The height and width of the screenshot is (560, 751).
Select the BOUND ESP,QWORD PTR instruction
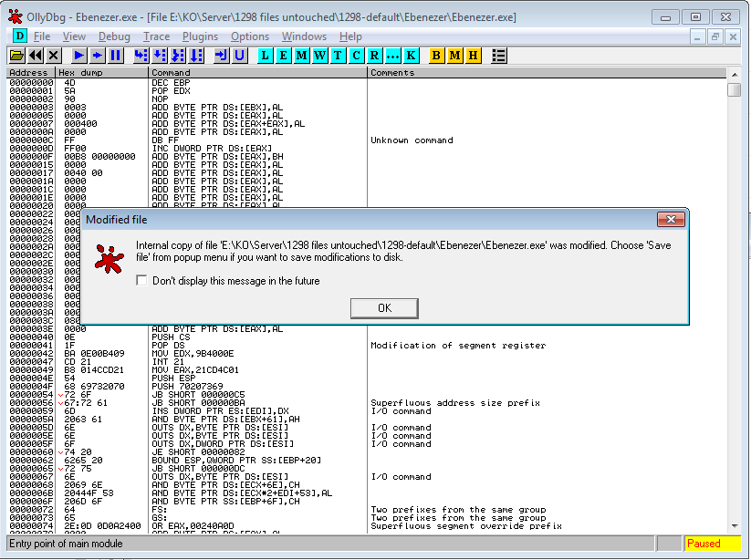coord(236,460)
